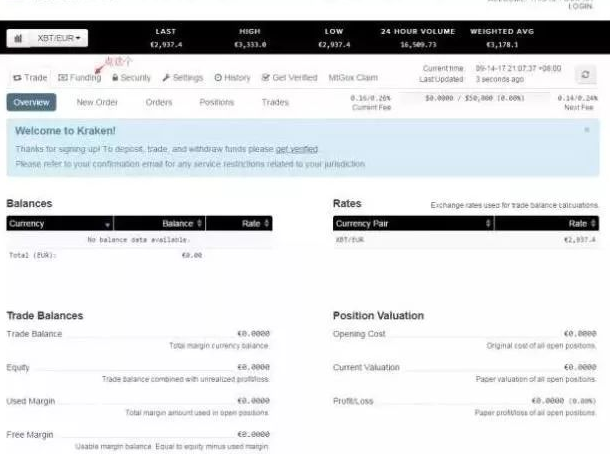
Task: Open the Get Verified page
Action: pos(290,78)
